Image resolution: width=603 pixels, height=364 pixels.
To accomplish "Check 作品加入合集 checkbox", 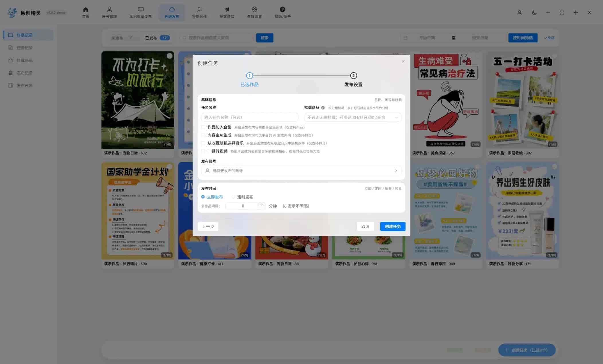I will pyautogui.click(x=203, y=127).
